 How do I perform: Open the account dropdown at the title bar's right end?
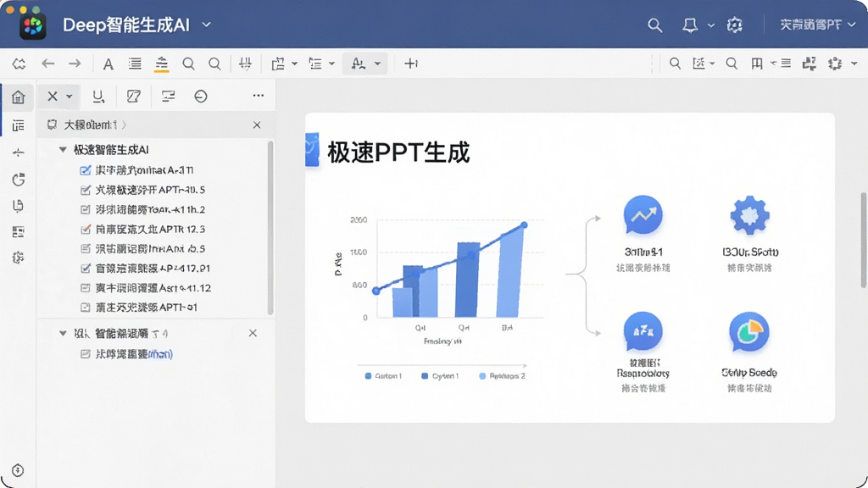coord(852,25)
